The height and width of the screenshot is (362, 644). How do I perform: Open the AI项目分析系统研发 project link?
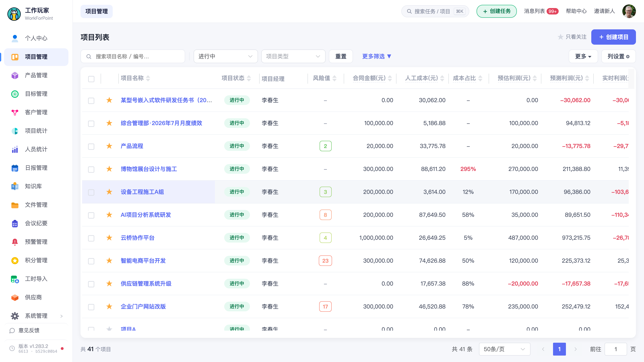146,215
